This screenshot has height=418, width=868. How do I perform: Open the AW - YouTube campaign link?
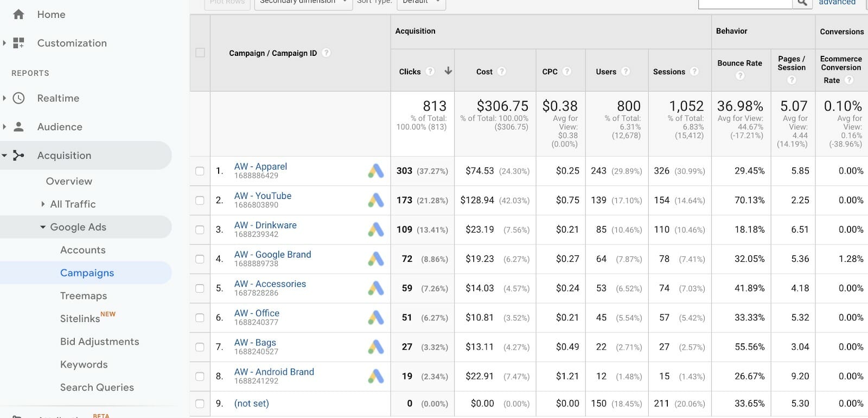(x=263, y=196)
